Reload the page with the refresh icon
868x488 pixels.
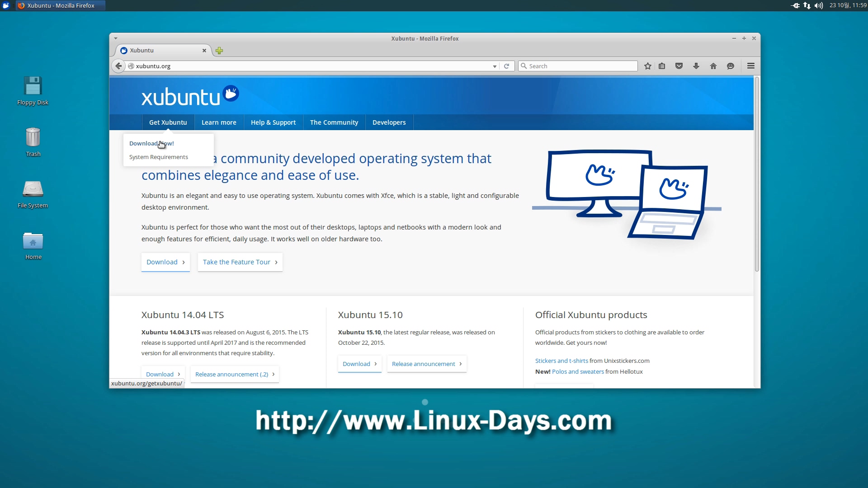click(507, 66)
